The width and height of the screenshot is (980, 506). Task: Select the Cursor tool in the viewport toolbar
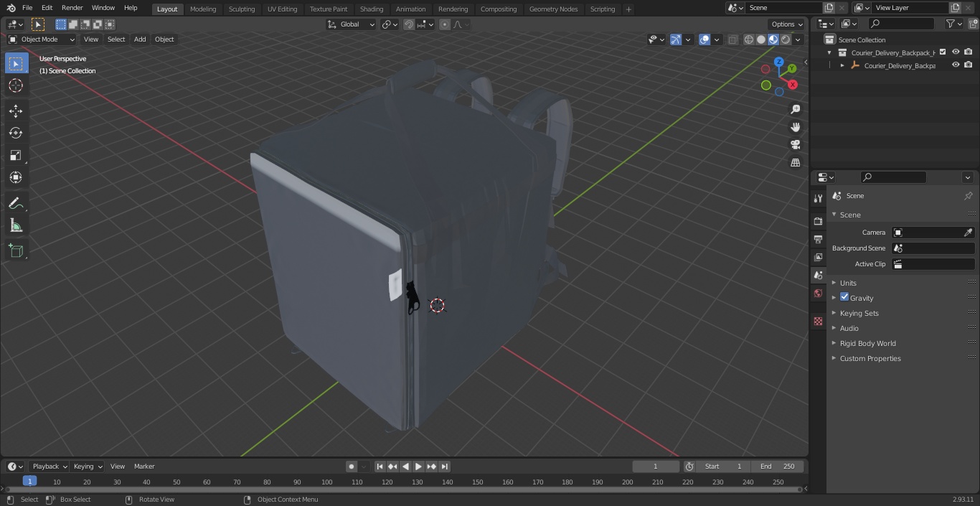[x=16, y=85]
